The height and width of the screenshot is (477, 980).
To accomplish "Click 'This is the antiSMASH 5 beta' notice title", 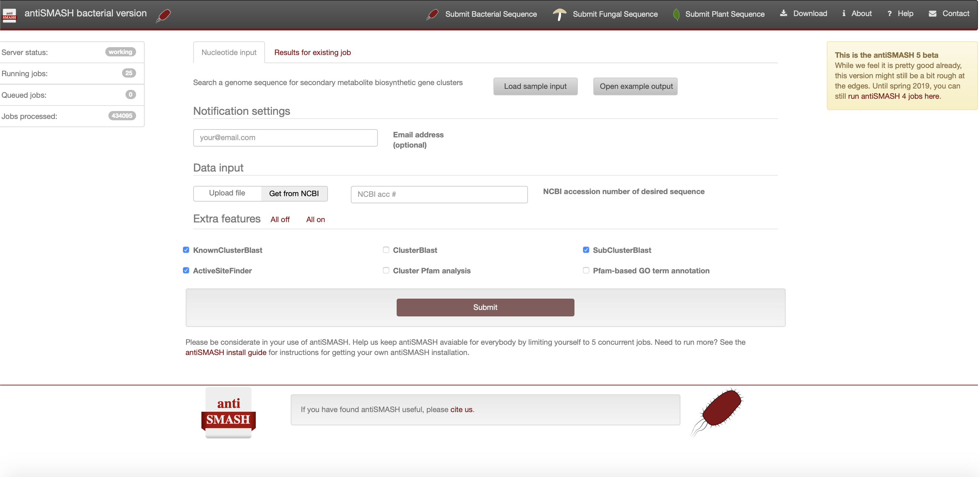I will click(x=886, y=55).
